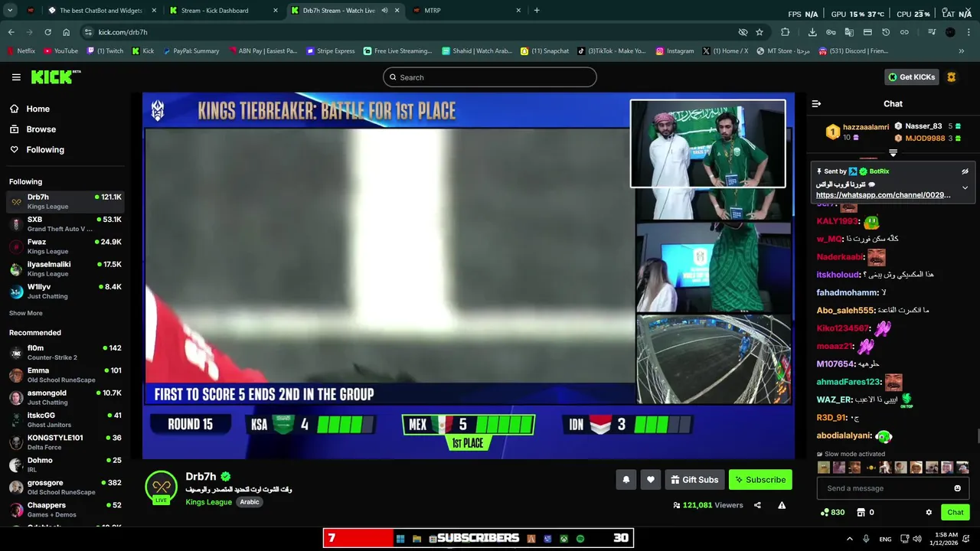Switch to Stream - Kick Dashboard tab
Image resolution: width=980 pixels, height=551 pixels.
coord(222,11)
